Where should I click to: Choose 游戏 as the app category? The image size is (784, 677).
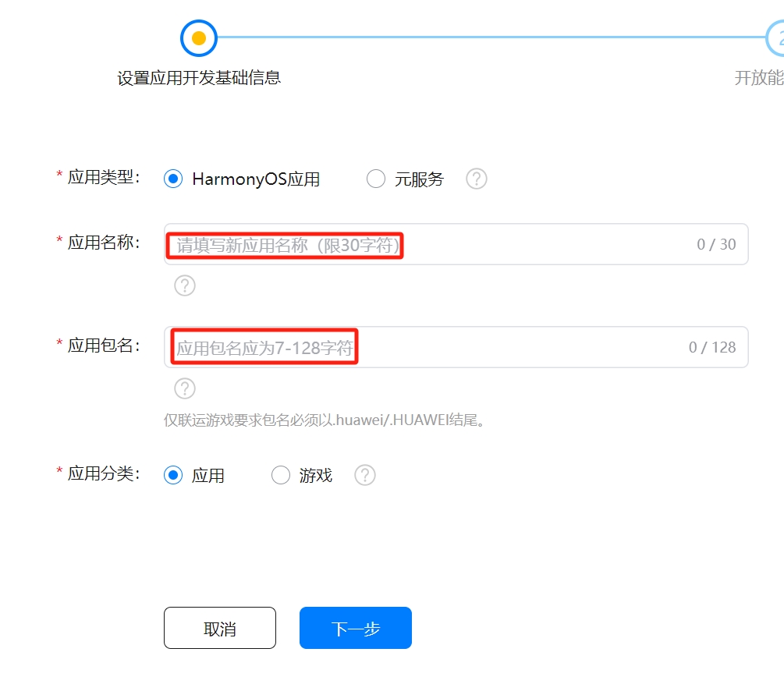(x=281, y=475)
